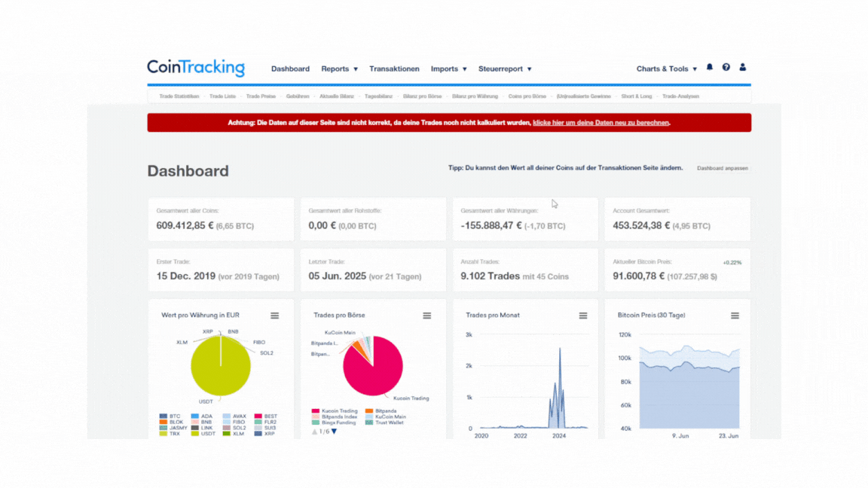Expand the Imports dropdown menu
The height and width of the screenshot is (488, 868).
click(448, 69)
